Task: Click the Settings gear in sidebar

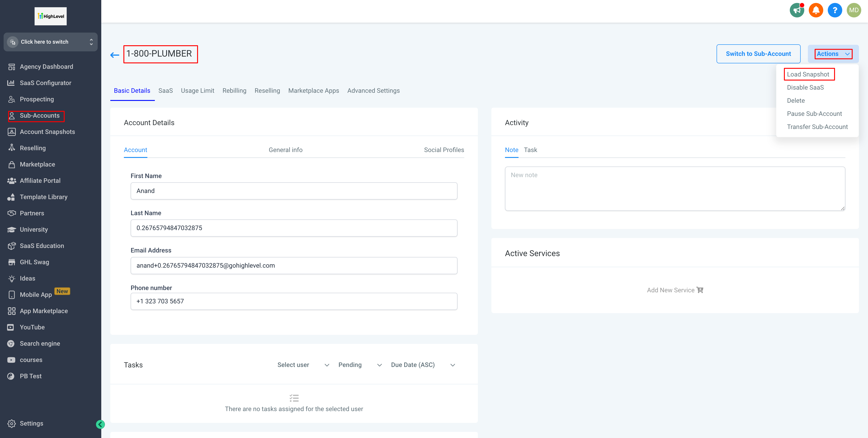Action: tap(12, 424)
